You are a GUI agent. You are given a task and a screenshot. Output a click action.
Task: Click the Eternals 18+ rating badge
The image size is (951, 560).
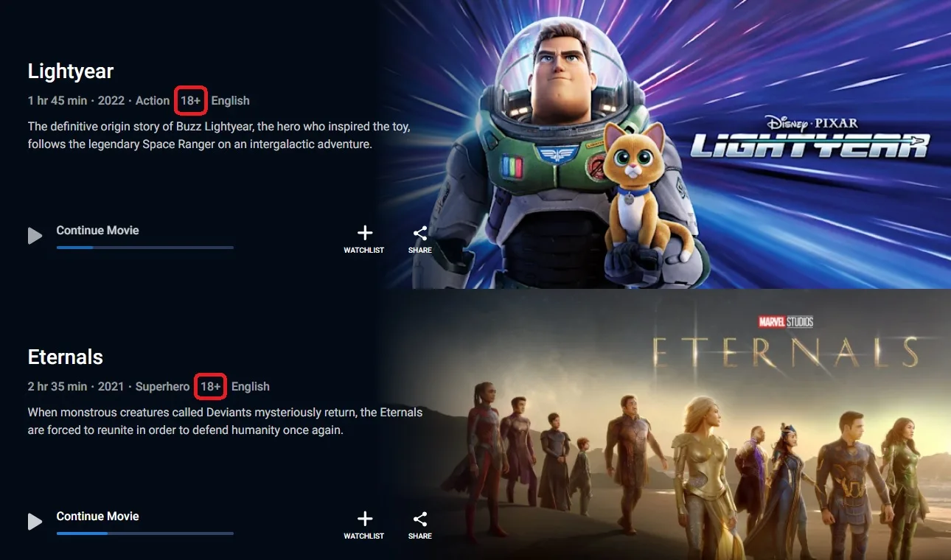(x=211, y=387)
